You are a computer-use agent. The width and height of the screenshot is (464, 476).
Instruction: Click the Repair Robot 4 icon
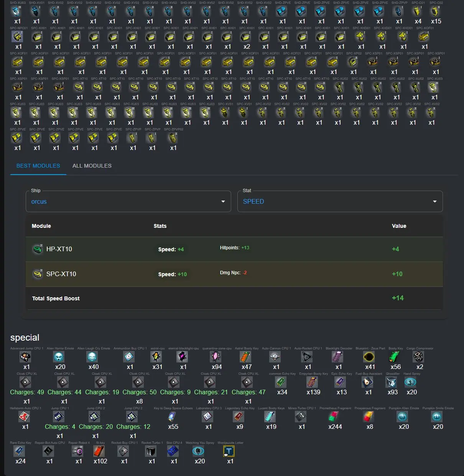(78, 451)
